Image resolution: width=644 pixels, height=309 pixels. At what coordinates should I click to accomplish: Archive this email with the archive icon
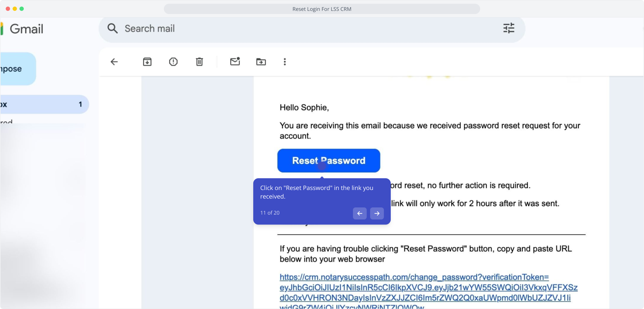coord(147,62)
